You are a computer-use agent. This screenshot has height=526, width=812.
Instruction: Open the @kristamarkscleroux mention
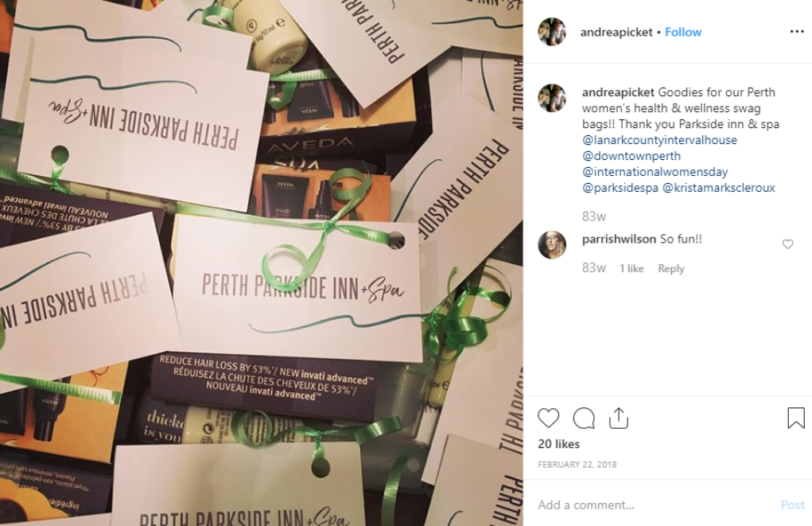tap(719, 188)
